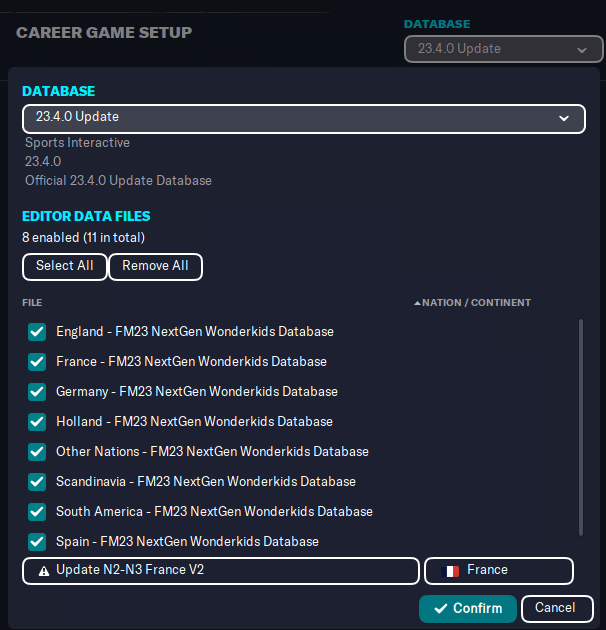Viewport: 606px width, 630px height.
Task: Click France - FM23 NextGen Wonderkids Database text
Action: pyautogui.click(x=191, y=362)
